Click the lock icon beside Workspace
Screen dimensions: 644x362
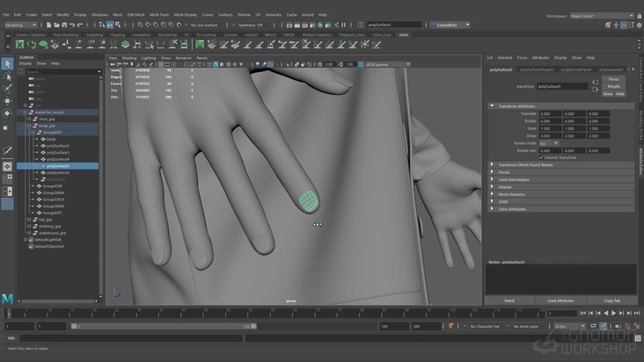pos(639,16)
